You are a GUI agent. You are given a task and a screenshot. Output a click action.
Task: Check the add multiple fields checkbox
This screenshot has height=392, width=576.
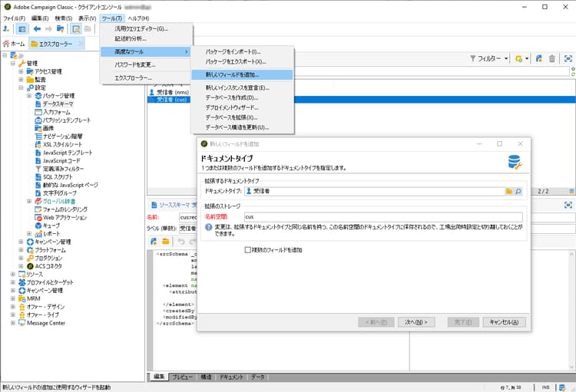[x=247, y=250]
